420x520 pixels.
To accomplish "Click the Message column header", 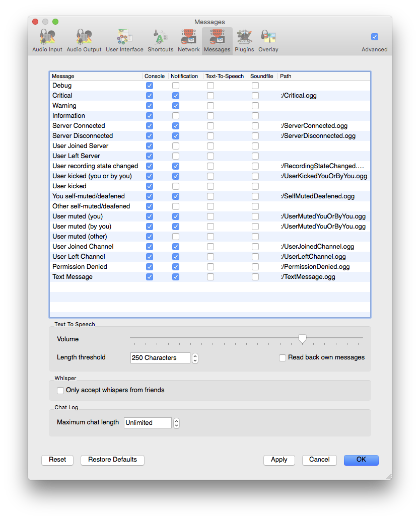I will click(96, 76).
